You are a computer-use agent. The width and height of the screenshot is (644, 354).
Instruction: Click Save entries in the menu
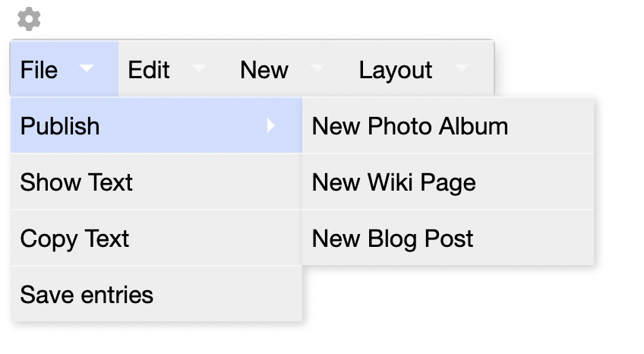(x=87, y=295)
